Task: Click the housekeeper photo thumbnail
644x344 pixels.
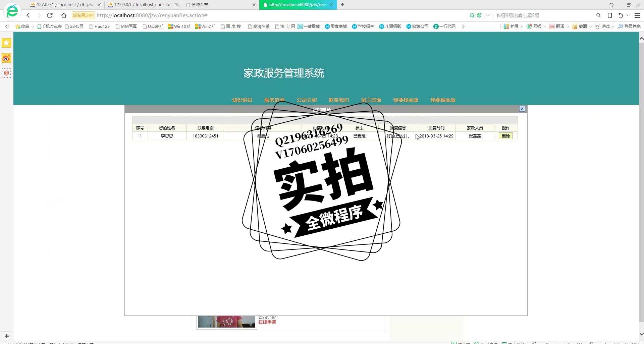Action: click(227, 322)
